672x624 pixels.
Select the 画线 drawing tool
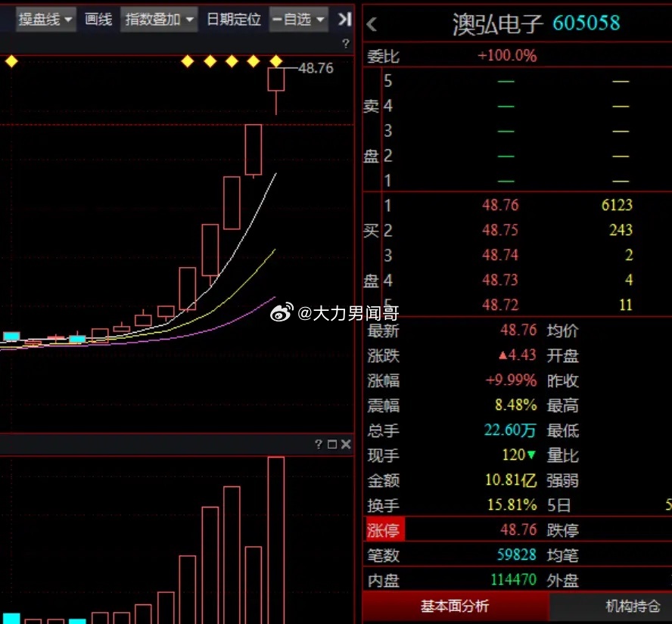click(98, 19)
